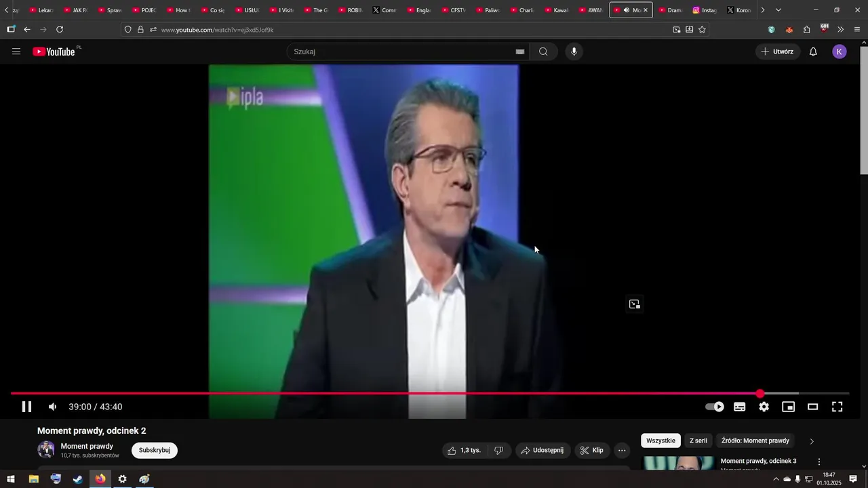Select the Z serii filter chip
The width and height of the screenshot is (868, 488).
coord(698,441)
